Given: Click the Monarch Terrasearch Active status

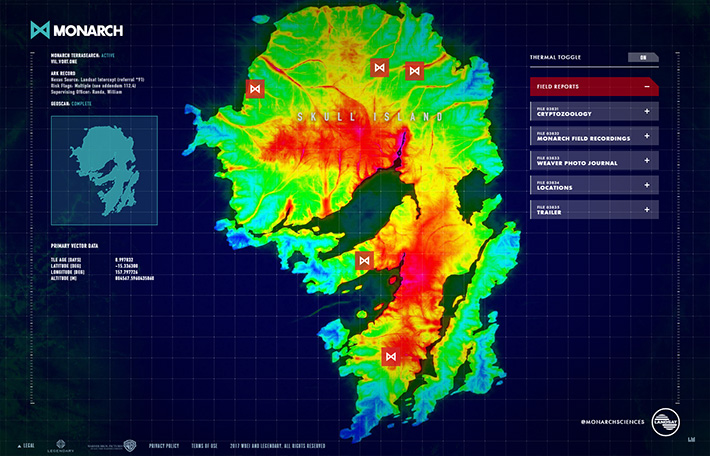Looking at the screenshot, I should (83, 55).
